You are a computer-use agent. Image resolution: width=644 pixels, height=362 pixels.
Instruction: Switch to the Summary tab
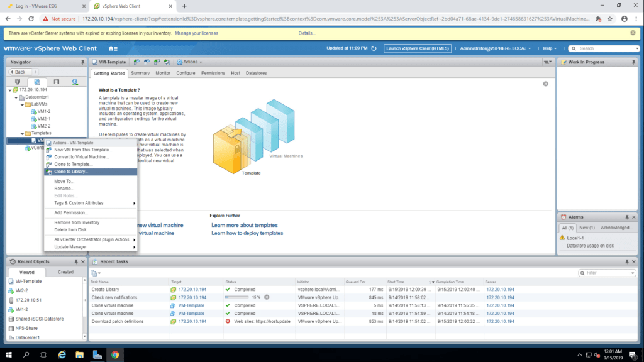pos(140,73)
